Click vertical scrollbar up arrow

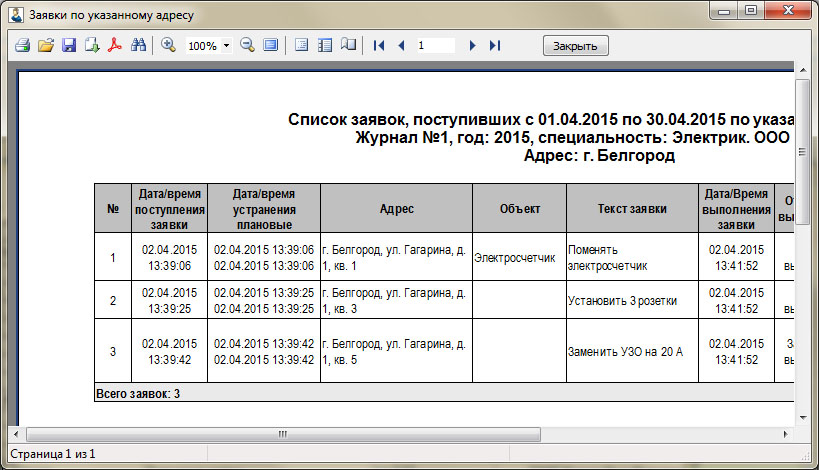[x=803, y=70]
